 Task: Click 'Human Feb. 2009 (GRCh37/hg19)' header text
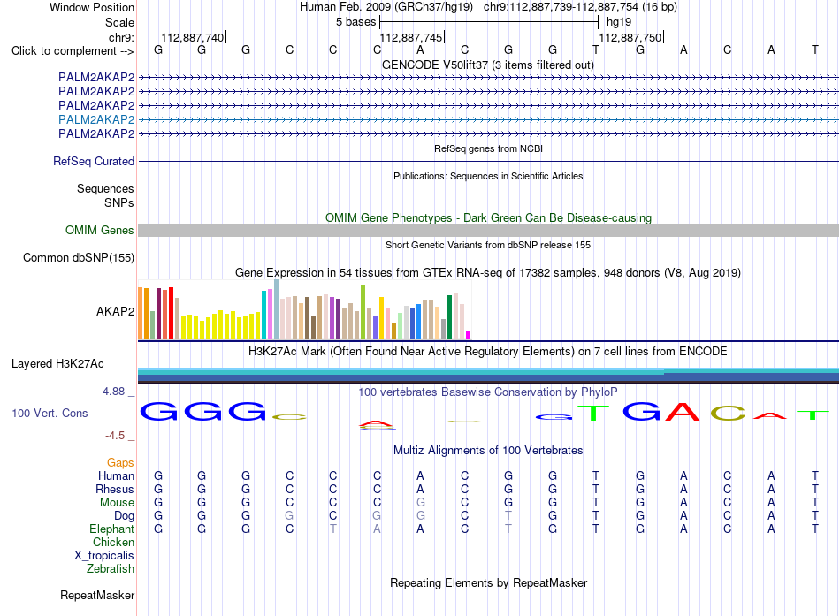(386, 7)
